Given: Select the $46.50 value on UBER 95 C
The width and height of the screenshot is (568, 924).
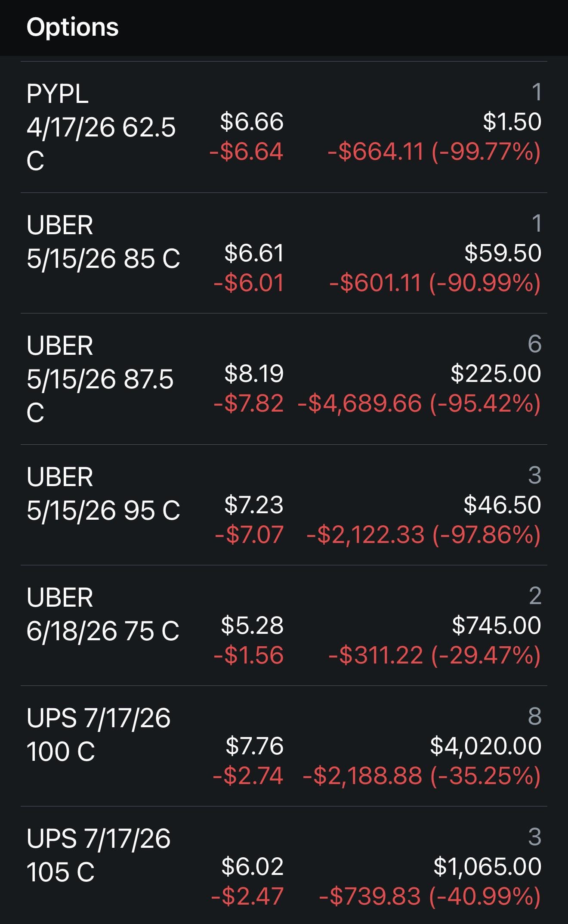Looking at the screenshot, I should pos(502,505).
